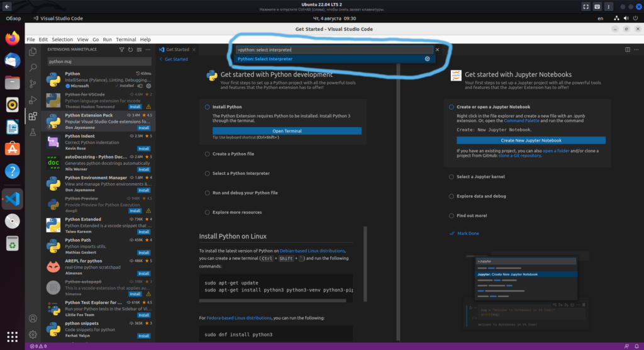The image size is (644, 350).
Task: Open Thunderbird mail from the dock
Action: pos(13,60)
